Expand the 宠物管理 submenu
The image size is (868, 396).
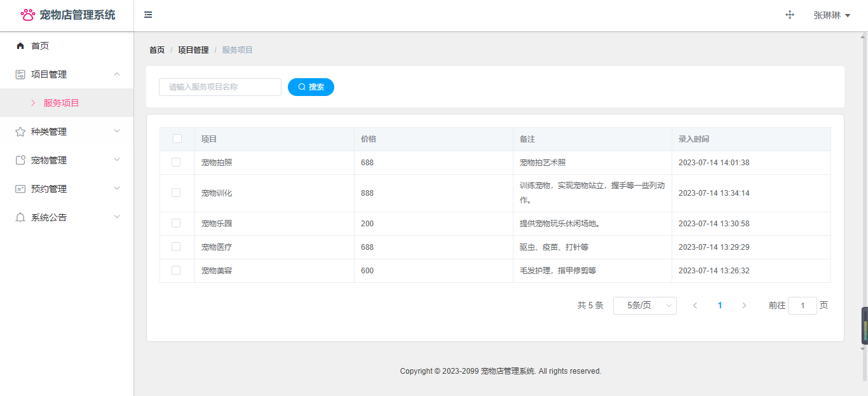(67, 160)
